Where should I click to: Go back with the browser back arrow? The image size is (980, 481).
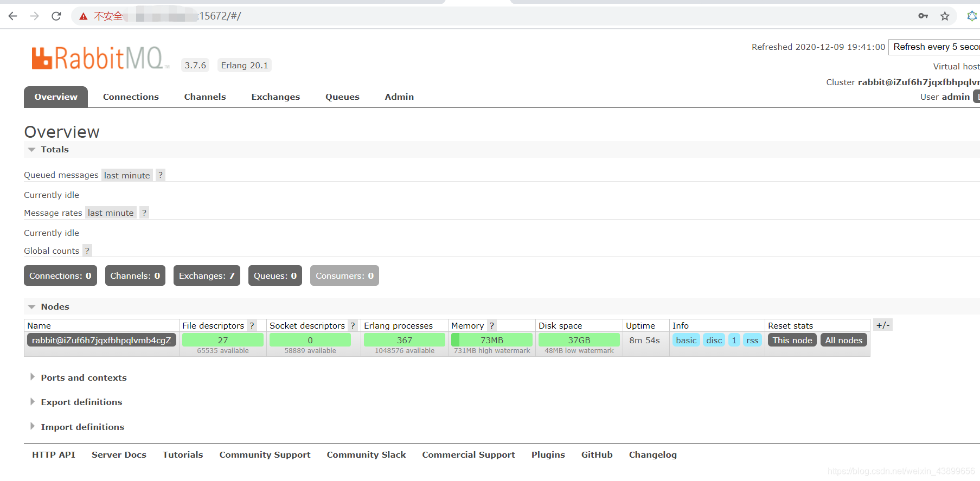[12, 16]
